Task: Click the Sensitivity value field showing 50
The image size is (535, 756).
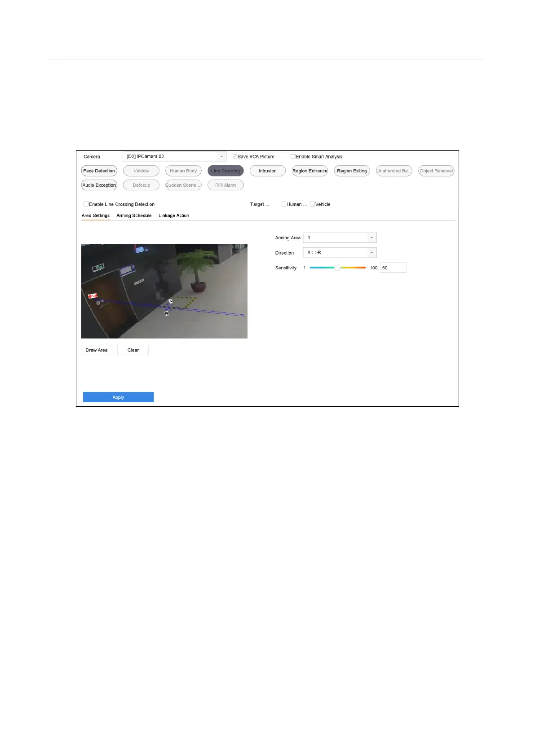Action: (393, 268)
